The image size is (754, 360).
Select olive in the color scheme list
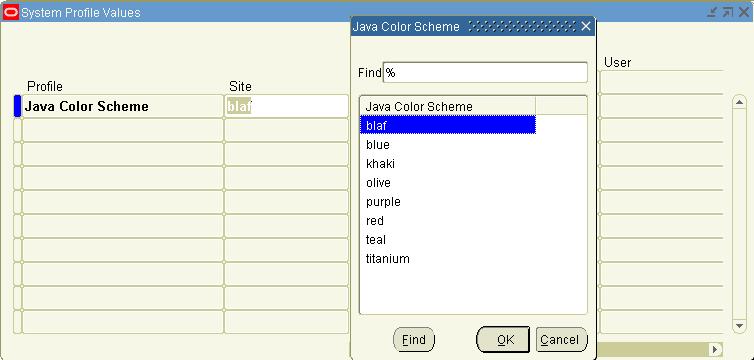448,183
